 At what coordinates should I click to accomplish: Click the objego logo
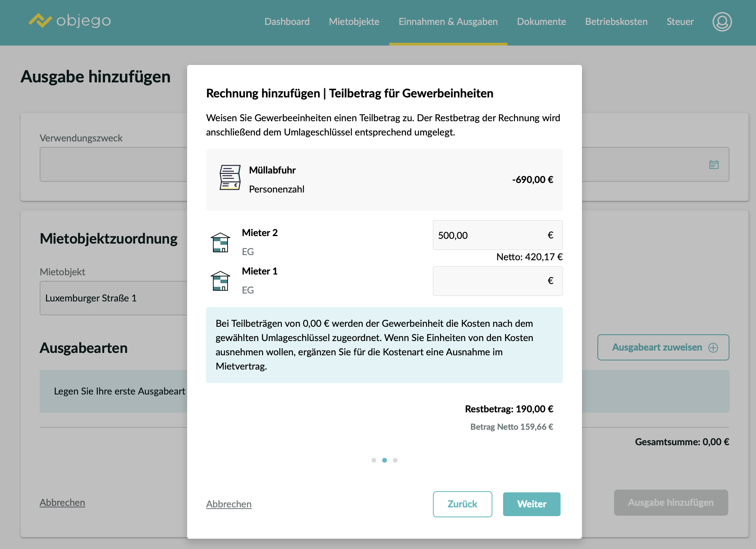coord(70,21)
